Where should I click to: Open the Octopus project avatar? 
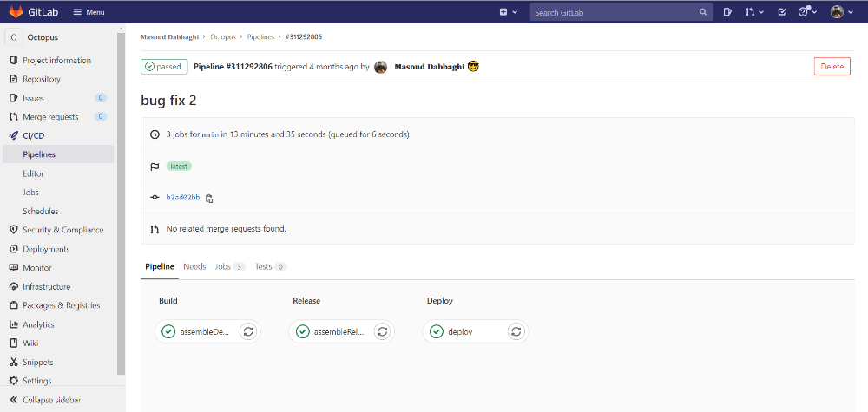pyautogui.click(x=13, y=37)
